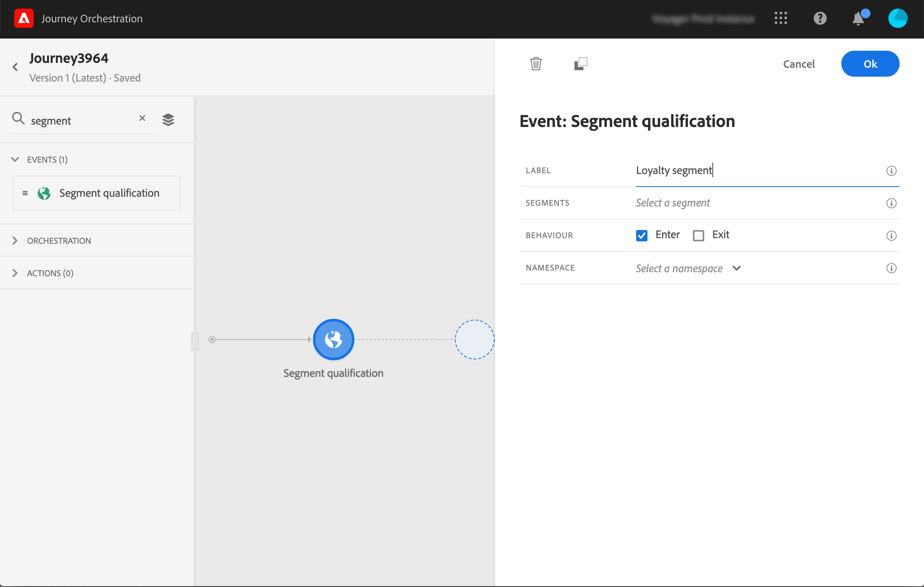Clear the segment search text
The image size is (924, 587).
(142, 118)
